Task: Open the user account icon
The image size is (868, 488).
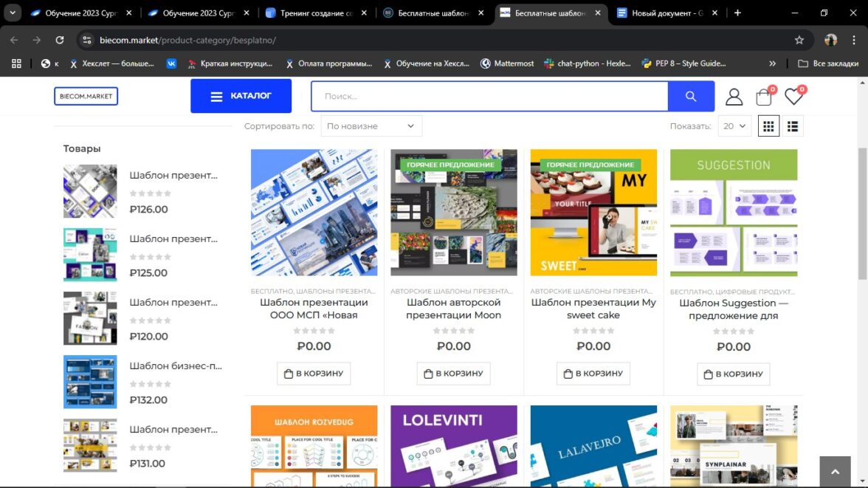Action: (734, 97)
